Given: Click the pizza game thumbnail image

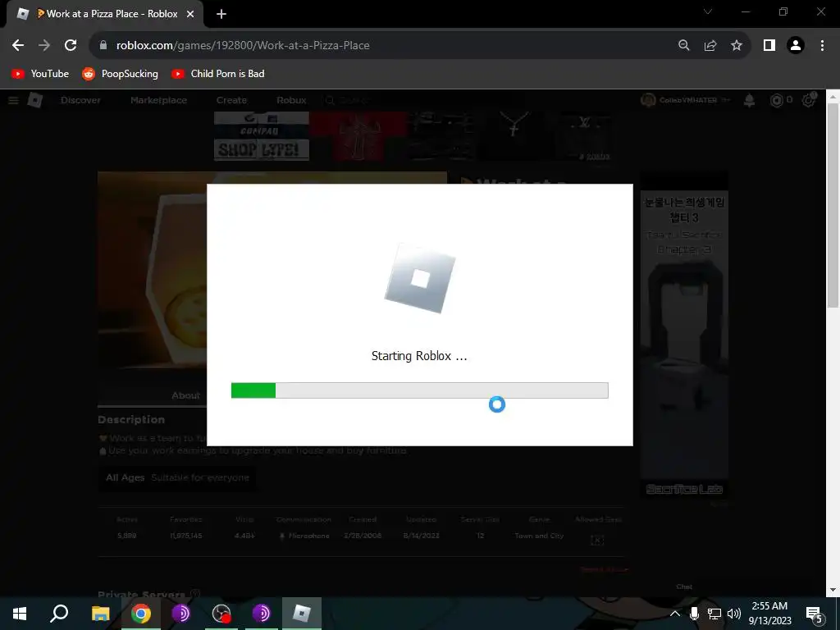Looking at the screenshot, I should pos(153,271).
